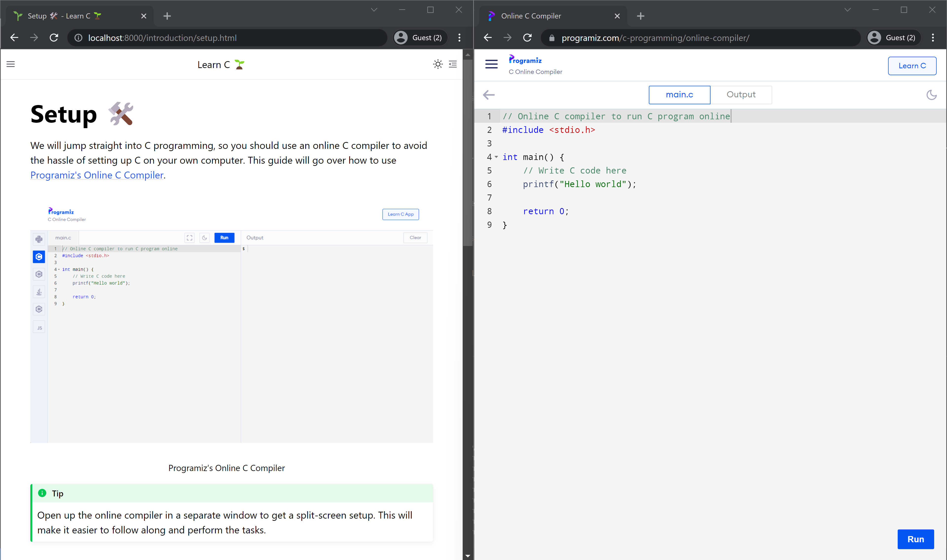Click the Learn C site title
This screenshot has width=947, height=560.
(221, 65)
